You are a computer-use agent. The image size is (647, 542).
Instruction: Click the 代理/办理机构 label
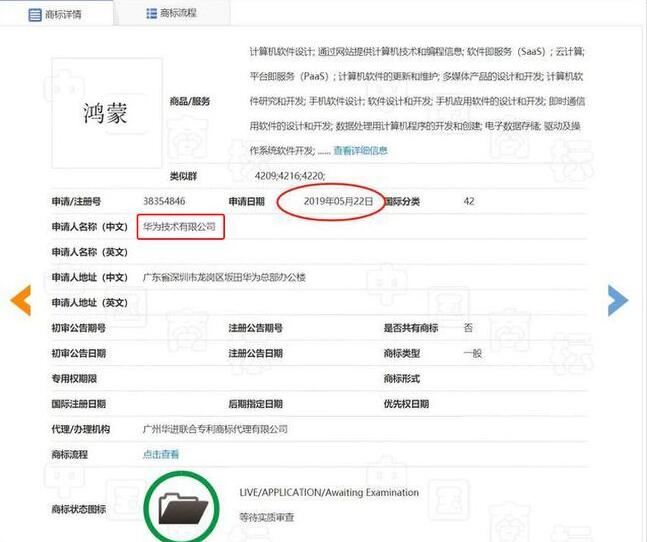(x=80, y=429)
